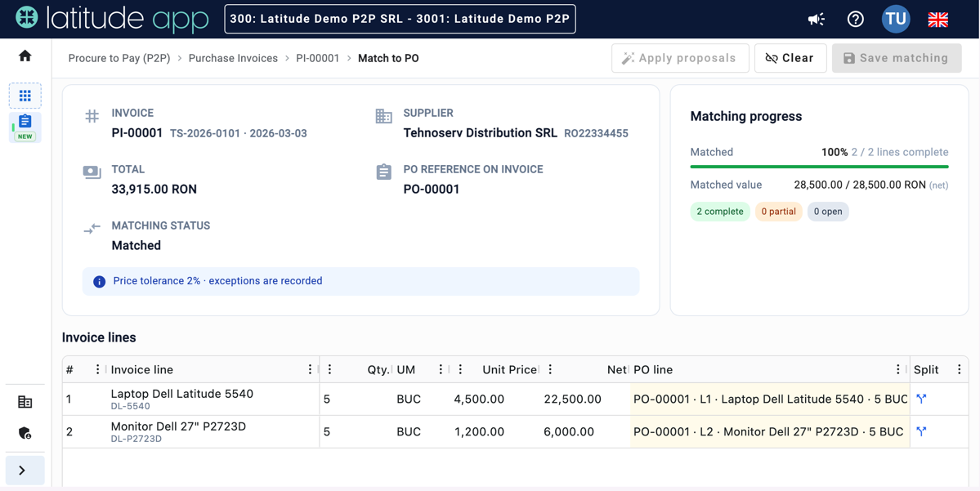Open the announcements megaphone icon
The image size is (980, 491).
click(x=816, y=20)
